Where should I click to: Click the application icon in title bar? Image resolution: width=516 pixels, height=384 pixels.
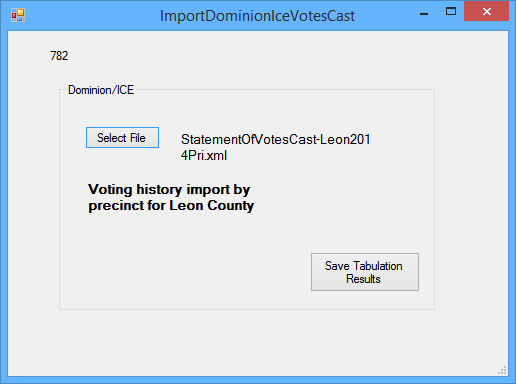click(x=18, y=15)
